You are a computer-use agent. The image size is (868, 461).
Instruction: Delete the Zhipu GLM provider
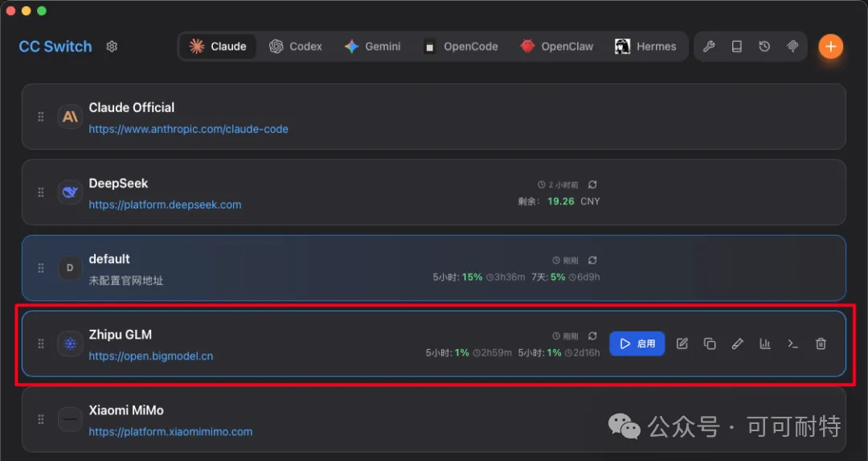point(821,344)
